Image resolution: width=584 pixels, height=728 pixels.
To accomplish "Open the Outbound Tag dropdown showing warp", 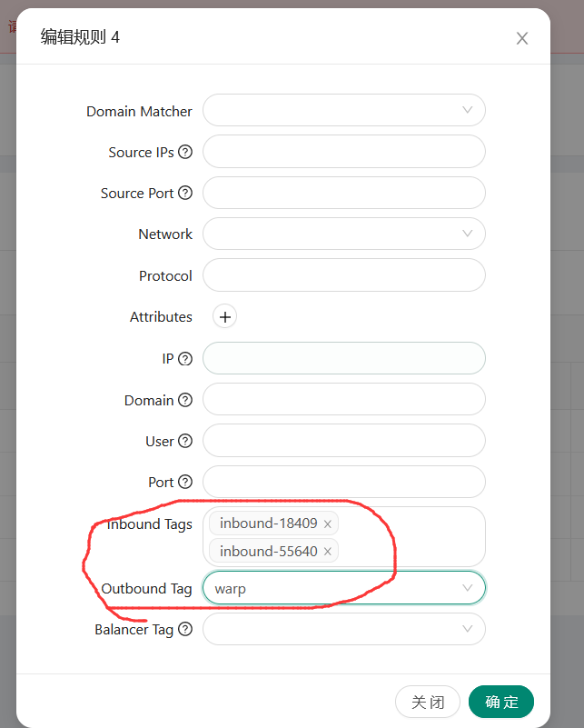I will coord(343,588).
